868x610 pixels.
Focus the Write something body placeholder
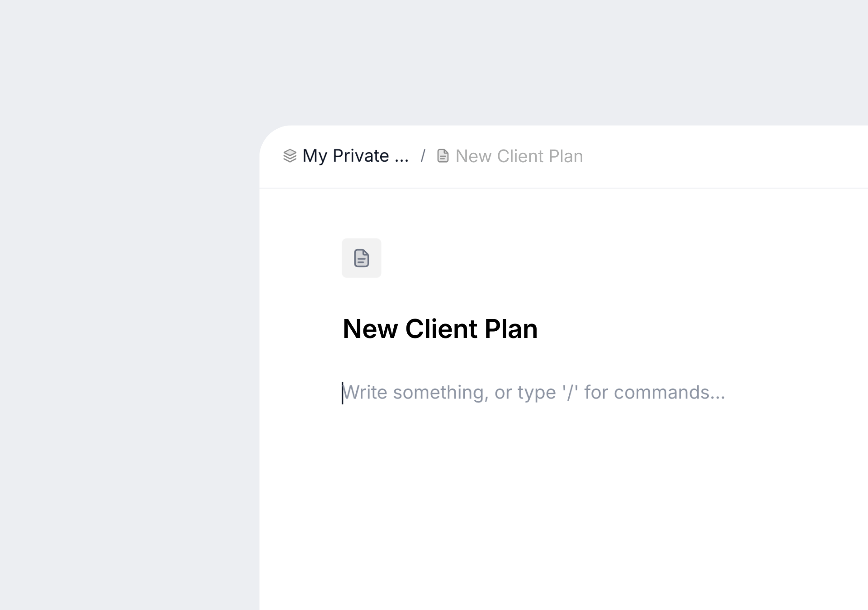coord(533,392)
